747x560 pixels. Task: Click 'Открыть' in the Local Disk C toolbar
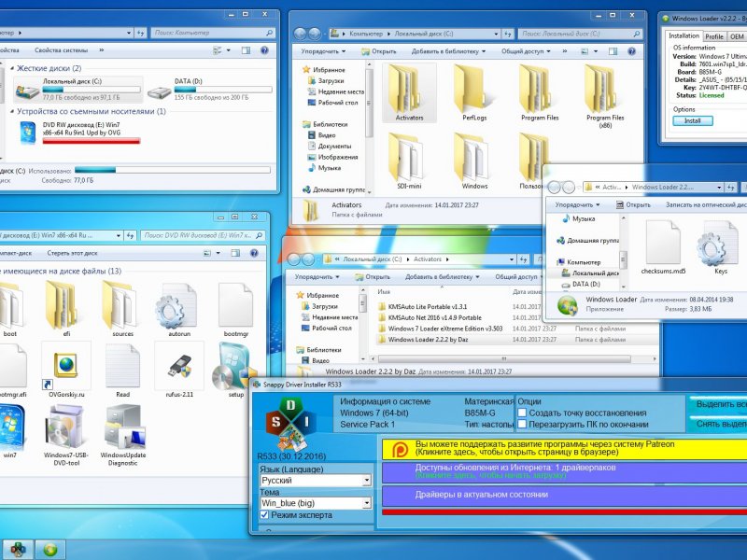[x=379, y=51]
